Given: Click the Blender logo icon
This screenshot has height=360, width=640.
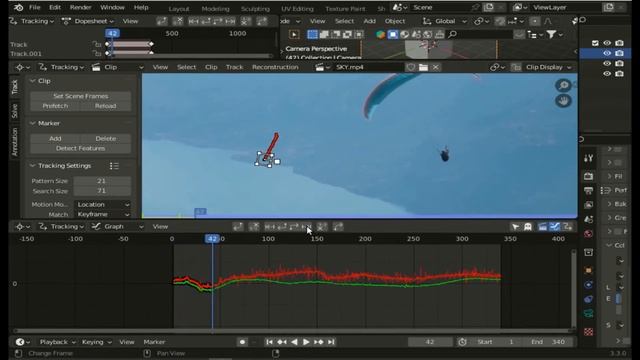Looking at the screenshot, I should 18,7.
